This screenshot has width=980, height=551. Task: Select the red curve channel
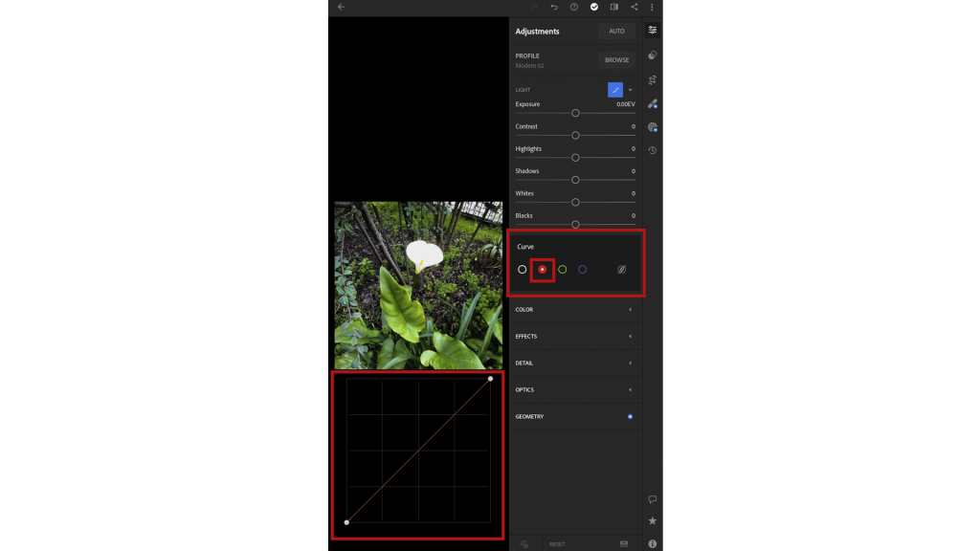[543, 269]
